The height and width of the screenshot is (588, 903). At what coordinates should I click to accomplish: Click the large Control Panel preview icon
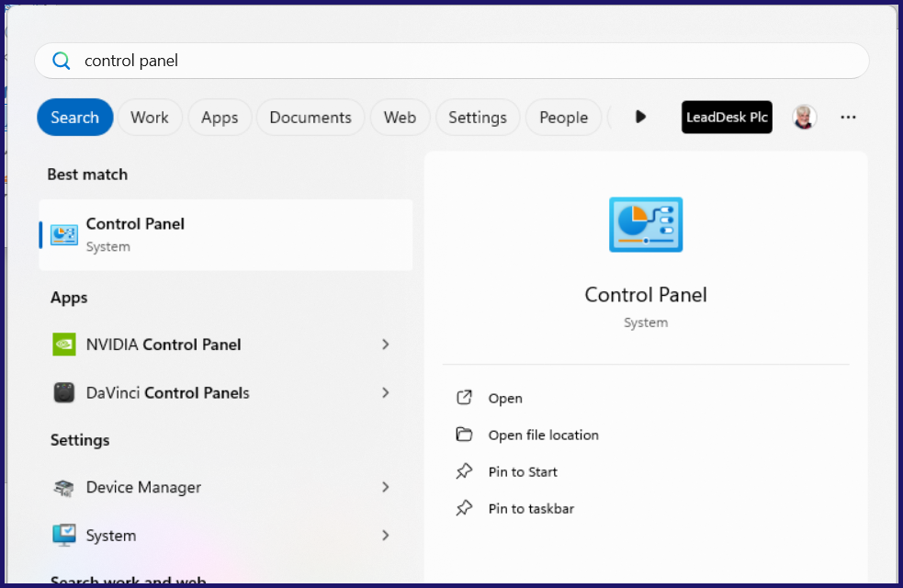tap(646, 224)
